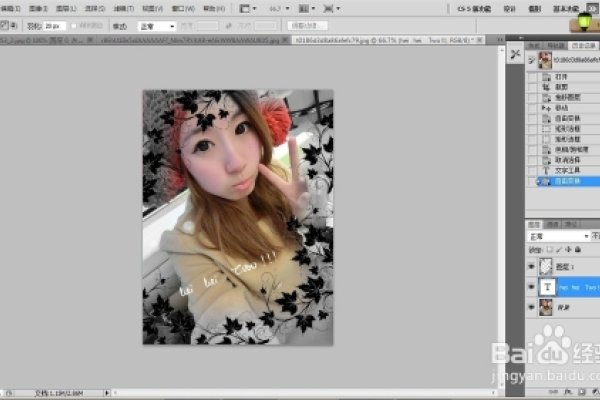Select the 打开 (Open) history state
600x400 pixels.
point(557,76)
